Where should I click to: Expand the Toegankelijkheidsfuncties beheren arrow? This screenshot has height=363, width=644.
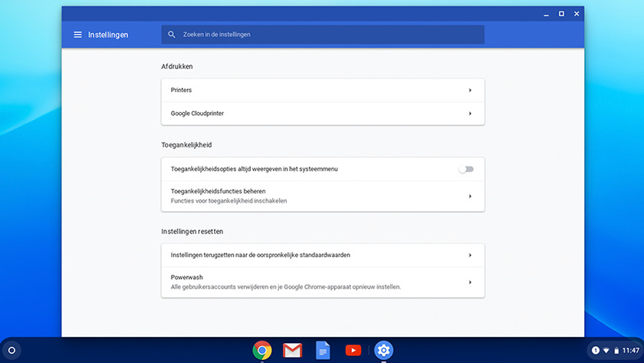pos(470,196)
